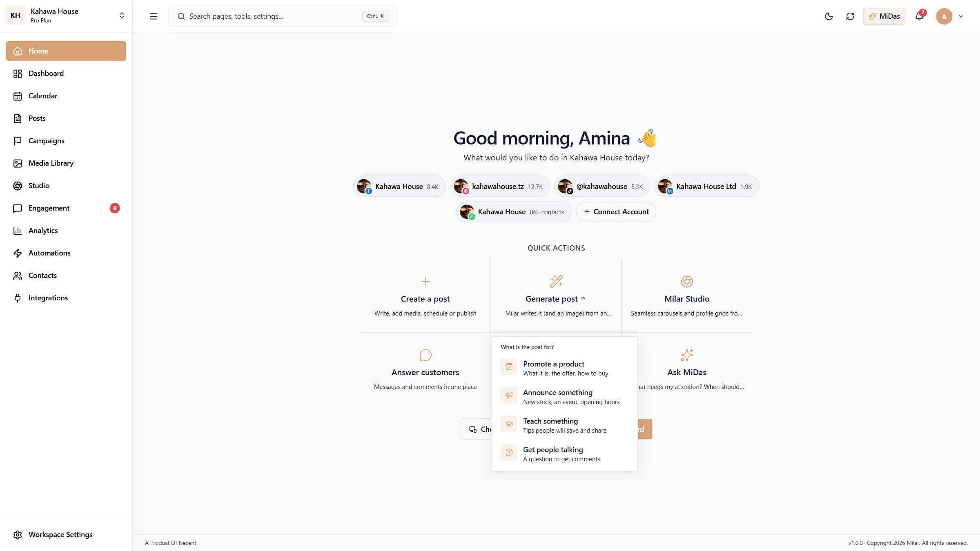Collapse the sidebar with hamburger icon
980x551 pixels.
[x=154, y=16]
